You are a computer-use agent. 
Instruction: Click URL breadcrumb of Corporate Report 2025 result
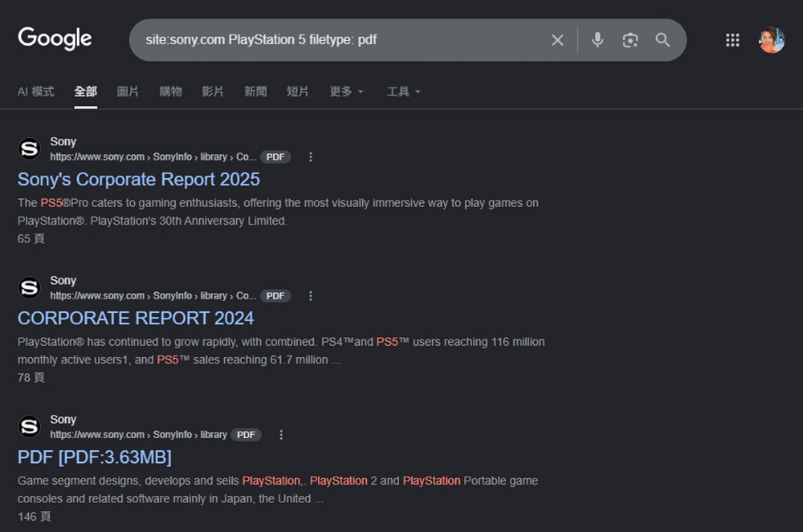(x=153, y=157)
